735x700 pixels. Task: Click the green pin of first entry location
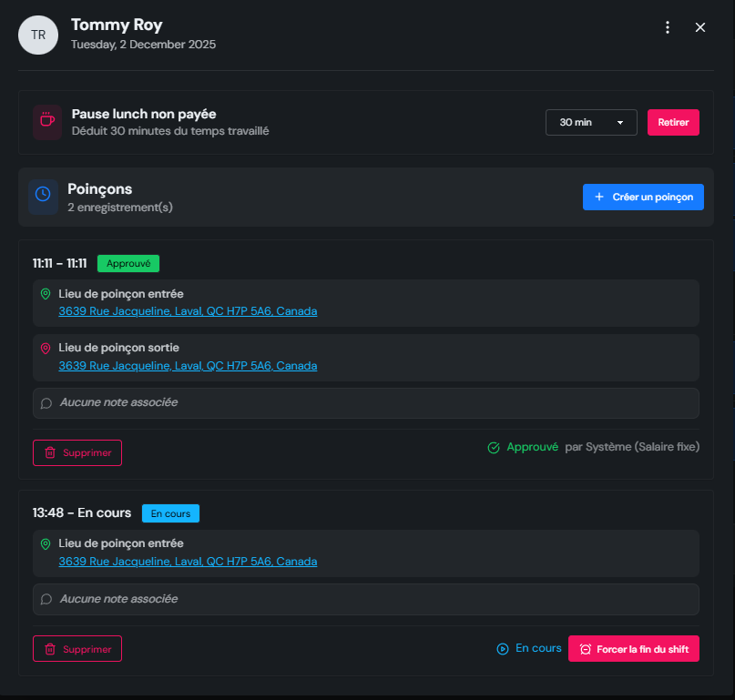coord(46,294)
